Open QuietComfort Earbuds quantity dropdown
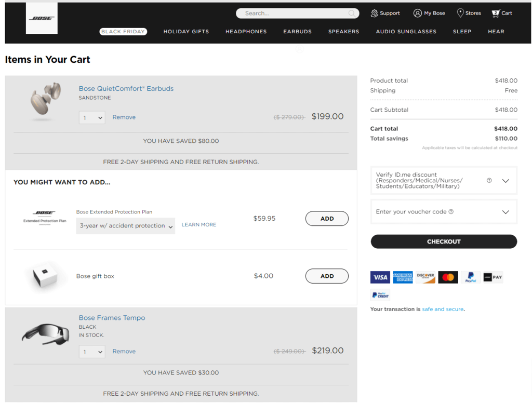Screen dimensions: 532x403 coord(92,118)
